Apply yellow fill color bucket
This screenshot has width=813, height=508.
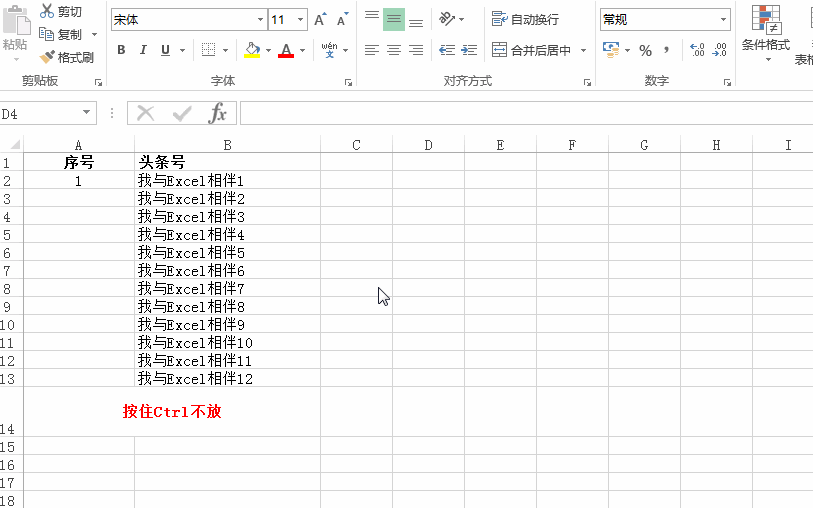click(253, 50)
